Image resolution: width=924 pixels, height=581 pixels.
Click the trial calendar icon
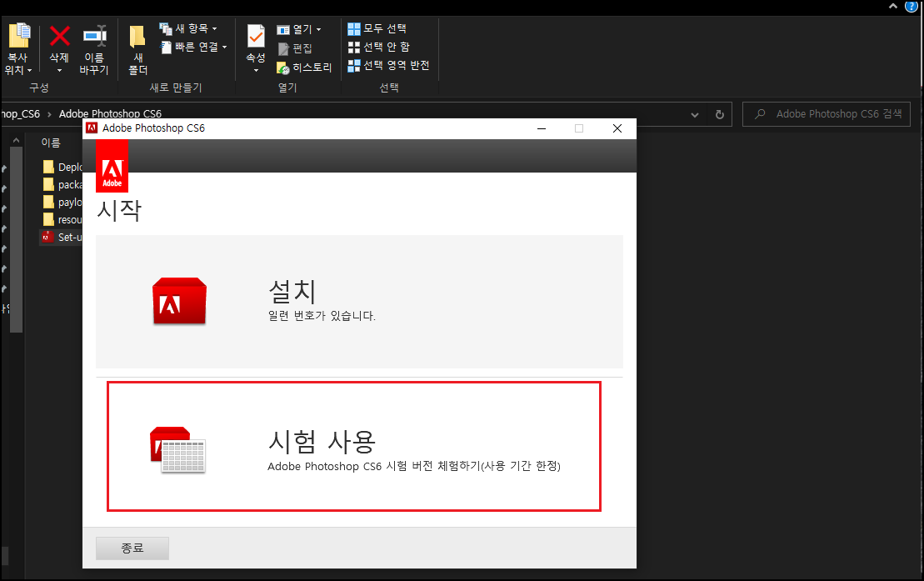point(177,450)
